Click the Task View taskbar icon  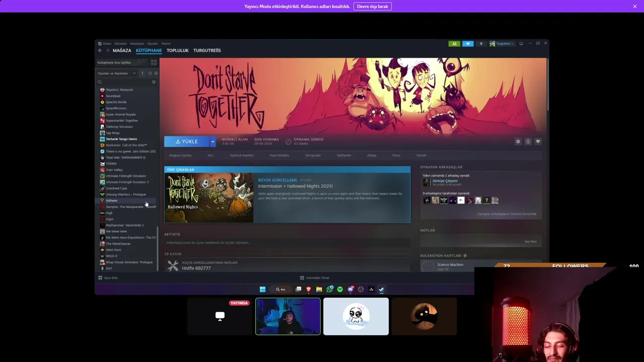tap(298, 289)
